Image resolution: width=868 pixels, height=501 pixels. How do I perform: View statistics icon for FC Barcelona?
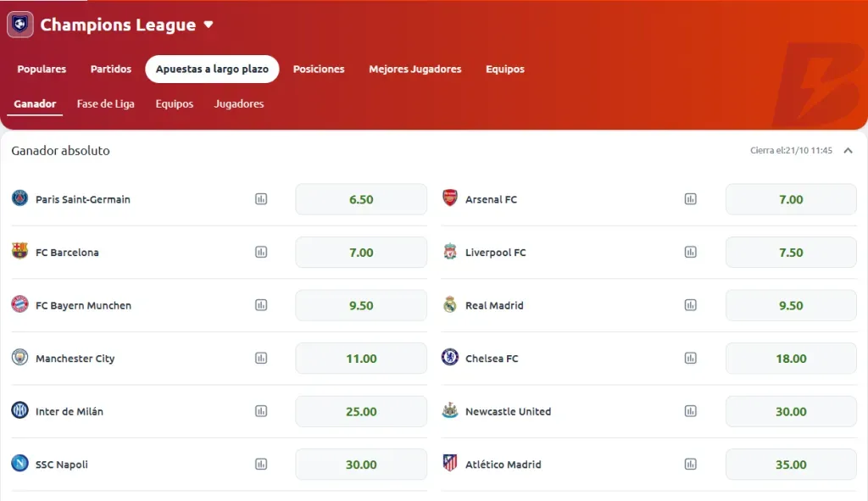coord(261,253)
